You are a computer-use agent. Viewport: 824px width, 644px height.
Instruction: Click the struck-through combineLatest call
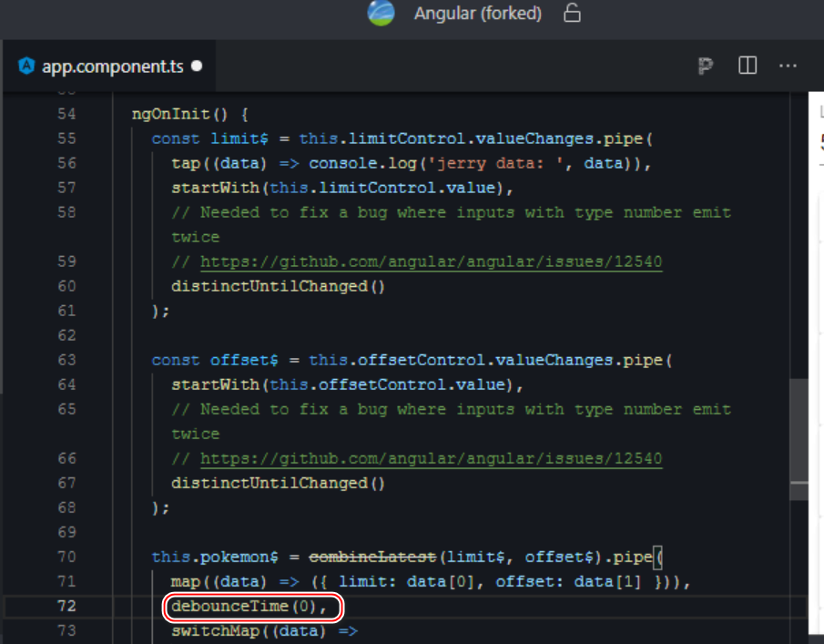[372, 557]
